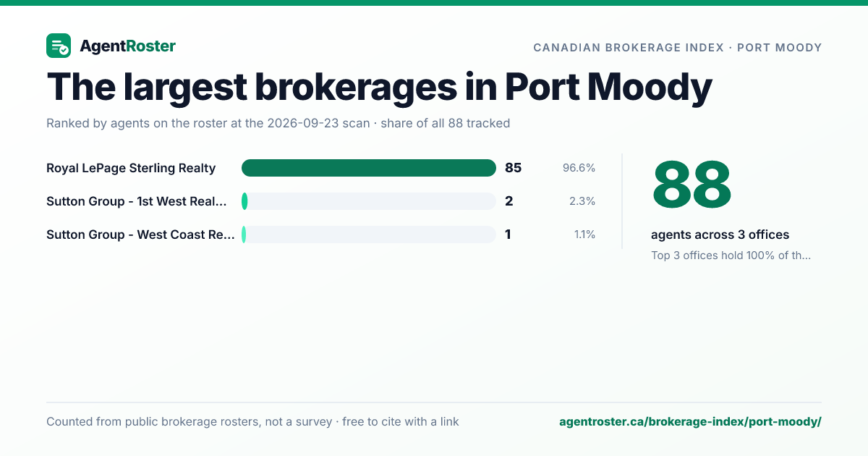Click the full green Royal LePage bar
868x456 pixels.
point(369,168)
